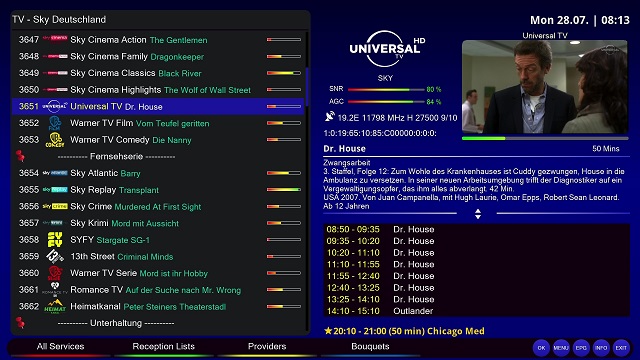Select channel 3647 The Gentlemen

pos(158,40)
